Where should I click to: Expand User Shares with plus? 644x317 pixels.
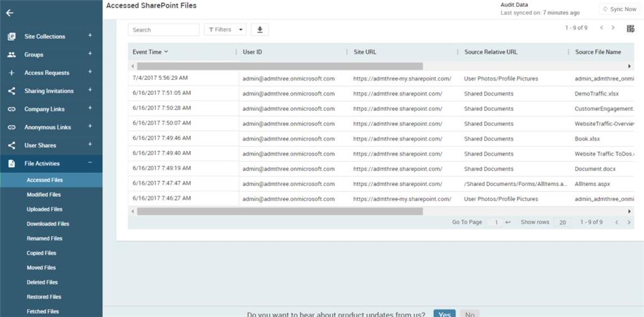click(90, 145)
